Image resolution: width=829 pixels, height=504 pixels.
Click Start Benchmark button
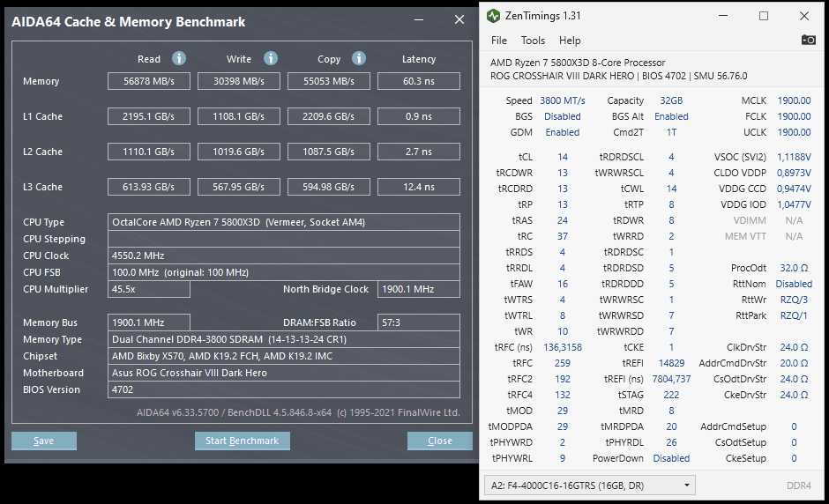243,441
